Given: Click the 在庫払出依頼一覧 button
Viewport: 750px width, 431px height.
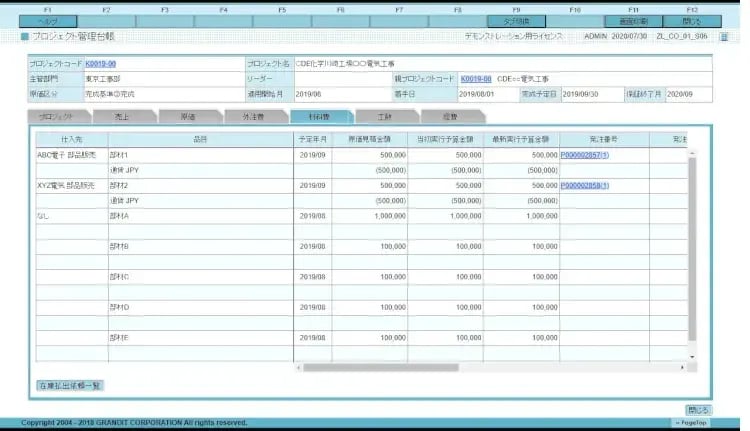Looking at the screenshot, I should coord(69,385).
